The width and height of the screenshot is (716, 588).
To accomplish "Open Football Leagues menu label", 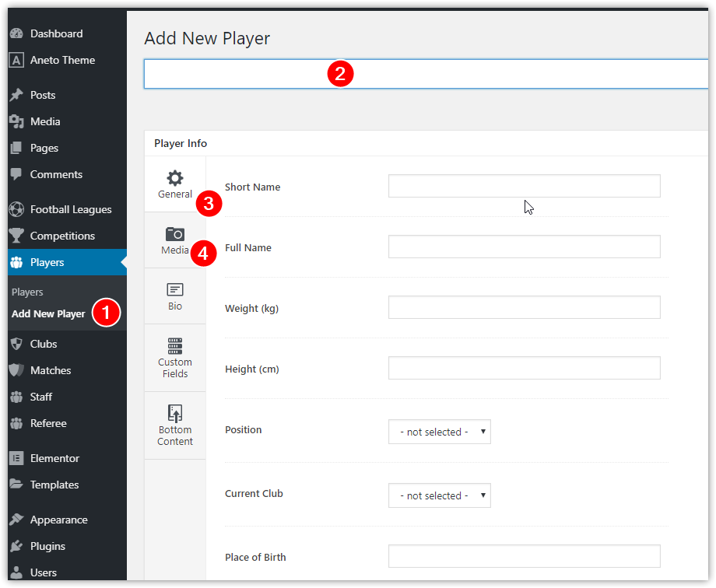I will [x=71, y=209].
